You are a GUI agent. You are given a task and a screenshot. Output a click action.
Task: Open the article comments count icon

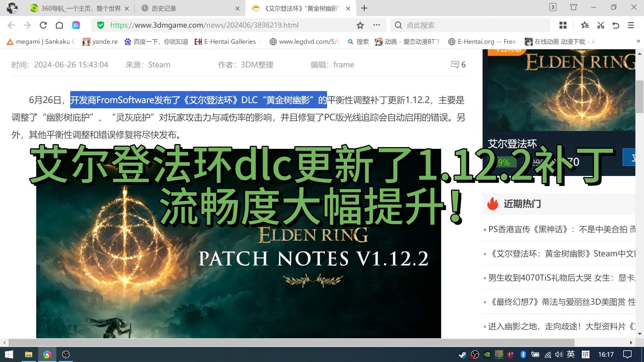(458, 65)
